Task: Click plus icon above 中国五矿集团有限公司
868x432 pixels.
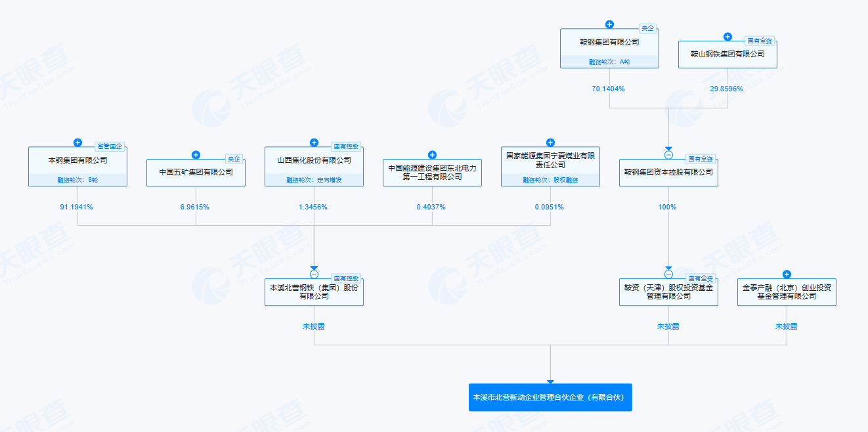Action: 196,155
